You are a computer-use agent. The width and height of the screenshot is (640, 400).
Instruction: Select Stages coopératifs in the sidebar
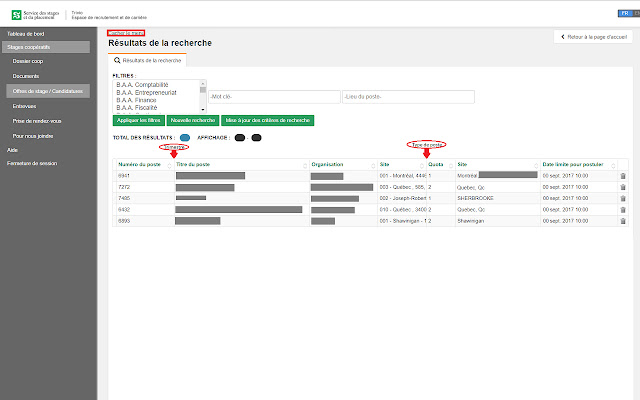coord(46,47)
